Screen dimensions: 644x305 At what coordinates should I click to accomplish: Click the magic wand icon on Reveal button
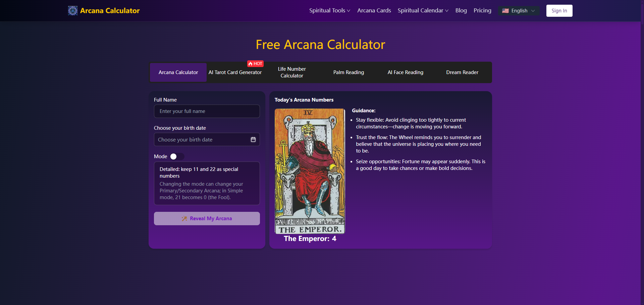tap(184, 219)
